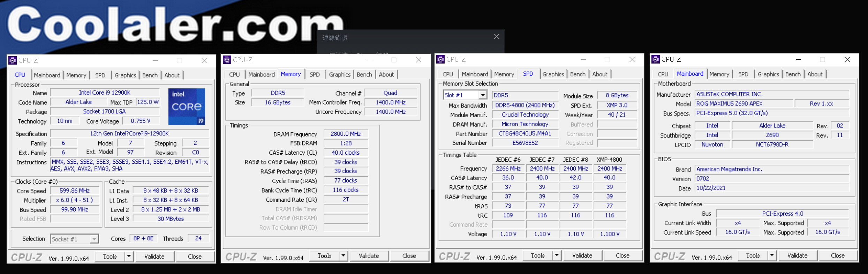Click the Serial Number value E5698E52
The width and height of the screenshot is (868, 274).
coord(525,143)
